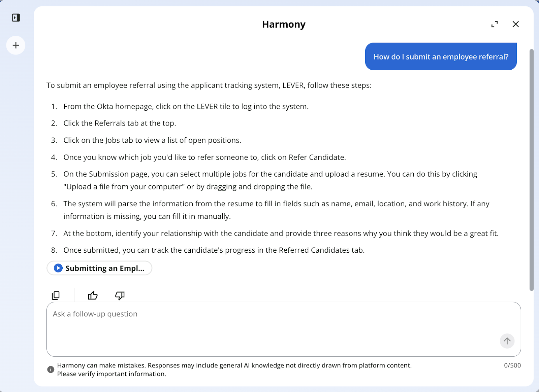
Task: Open the 'Submitting an Empl...' source chip
Action: pyautogui.click(x=99, y=268)
